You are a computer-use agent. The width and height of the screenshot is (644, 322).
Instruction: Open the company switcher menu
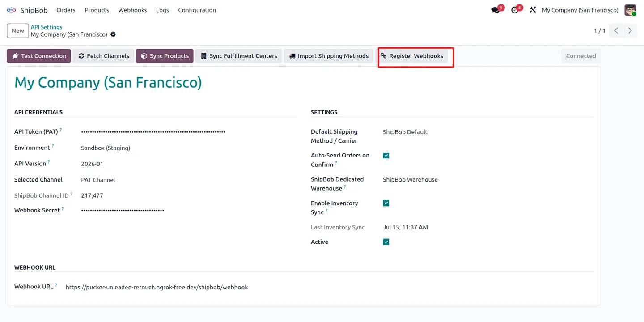pos(580,10)
